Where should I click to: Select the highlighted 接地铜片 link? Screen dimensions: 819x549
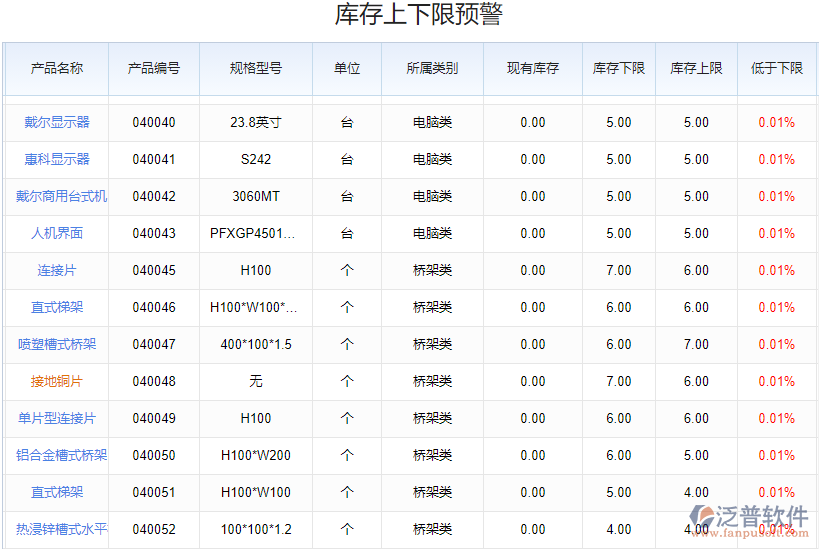click(x=57, y=381)
